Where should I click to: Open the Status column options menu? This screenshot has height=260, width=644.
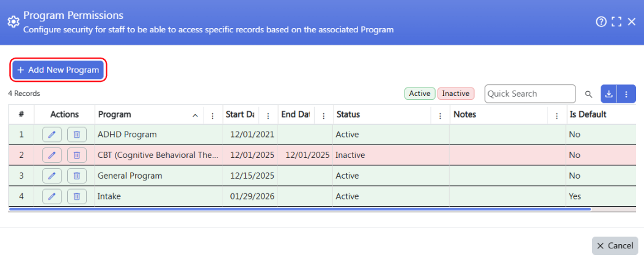pos(441,116)
